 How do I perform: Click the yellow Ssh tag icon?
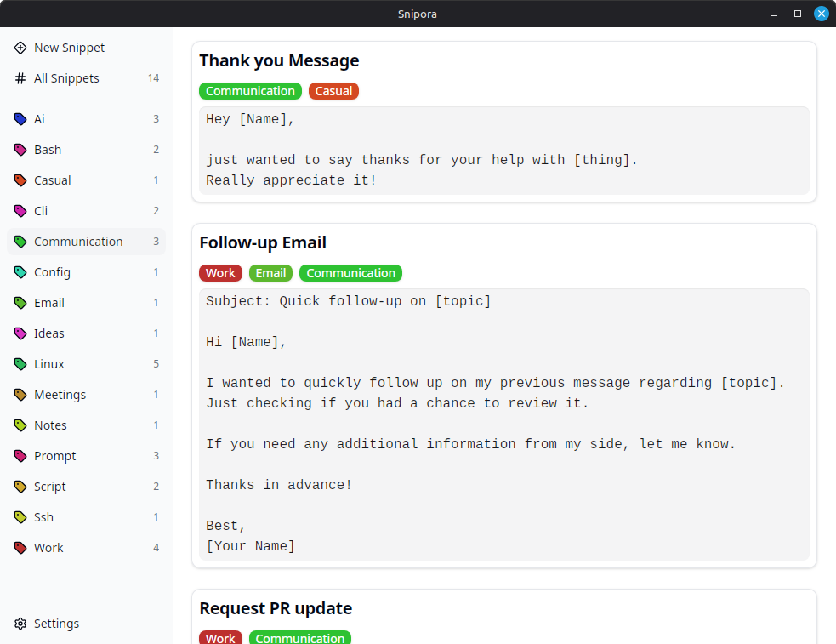pos(20,517)
